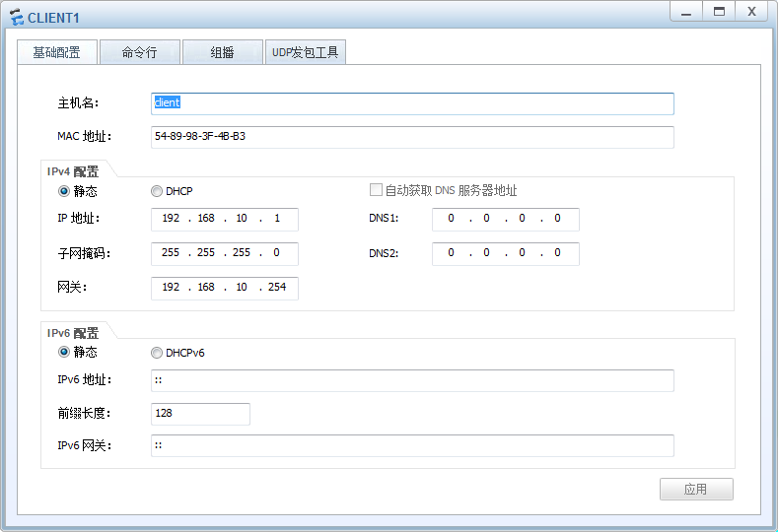
Task: Click the 子网掩码 field 255.255.255.0
Action: click(225, 253)
